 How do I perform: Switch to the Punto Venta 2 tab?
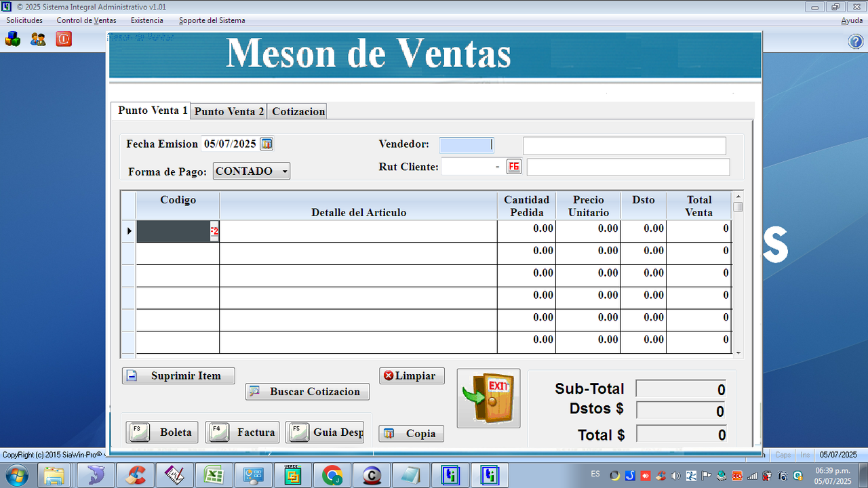[x=229, y=110]
